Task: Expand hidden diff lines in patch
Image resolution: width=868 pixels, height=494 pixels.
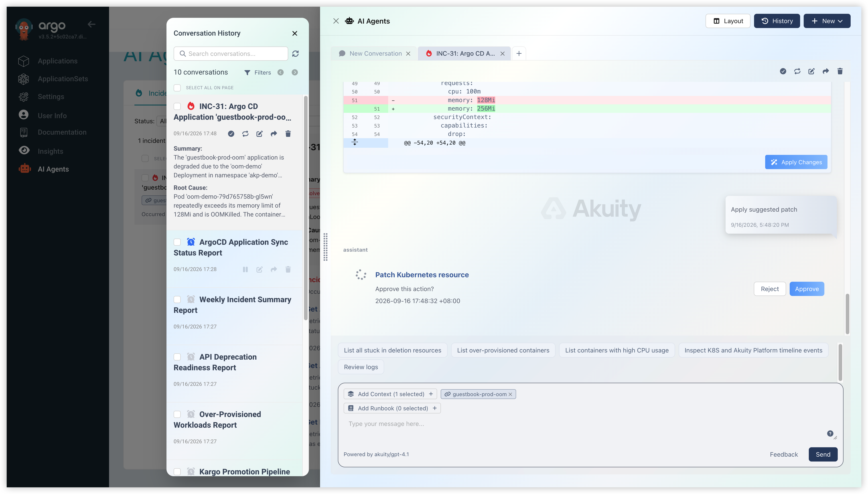Action: (x=355, y=142)
